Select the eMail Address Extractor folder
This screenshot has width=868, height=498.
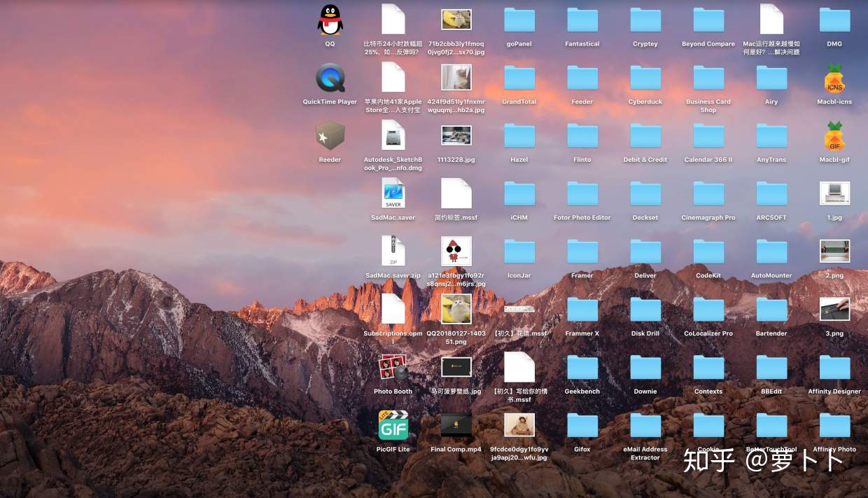tap(645, 426)
